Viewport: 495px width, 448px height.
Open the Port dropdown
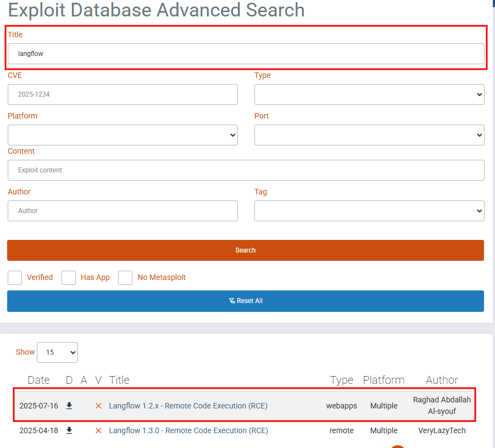(369, 135)
